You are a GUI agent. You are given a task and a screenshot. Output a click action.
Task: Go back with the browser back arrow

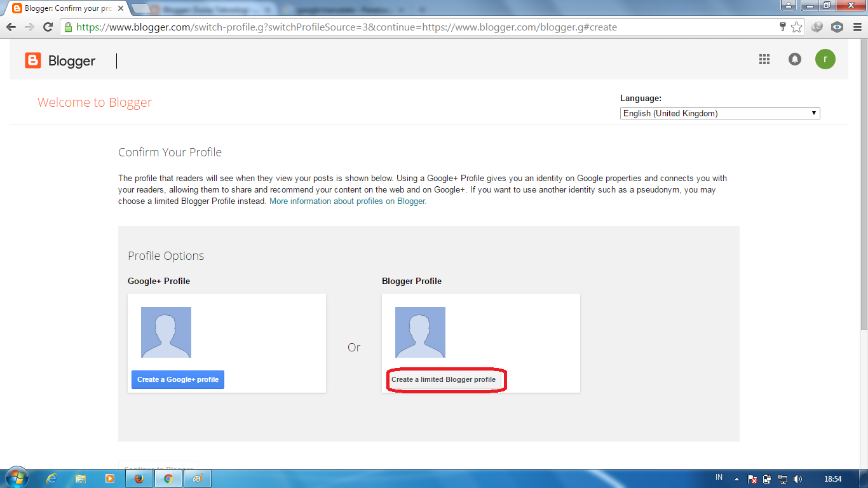pos(11,27)
